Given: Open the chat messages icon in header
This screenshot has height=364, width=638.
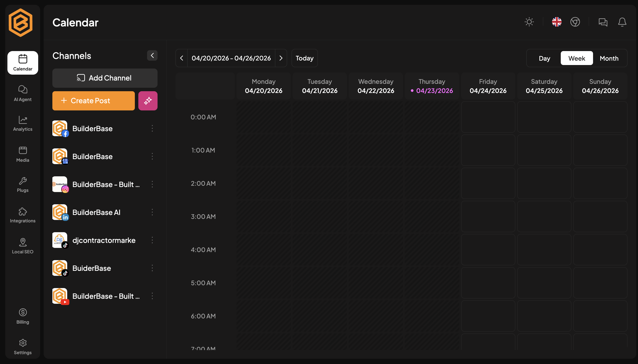Looking at the screenshot, I should click(x=603, y=22).
